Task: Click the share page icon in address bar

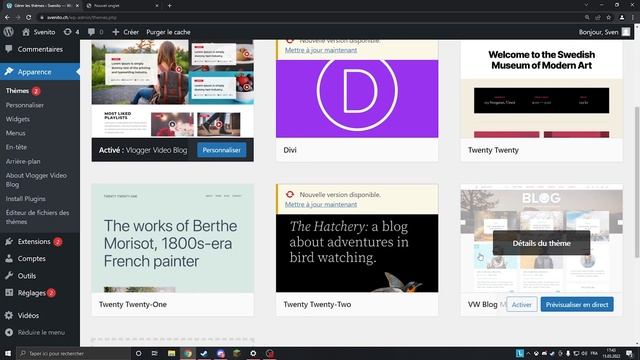Action: [x=598, y=18]
